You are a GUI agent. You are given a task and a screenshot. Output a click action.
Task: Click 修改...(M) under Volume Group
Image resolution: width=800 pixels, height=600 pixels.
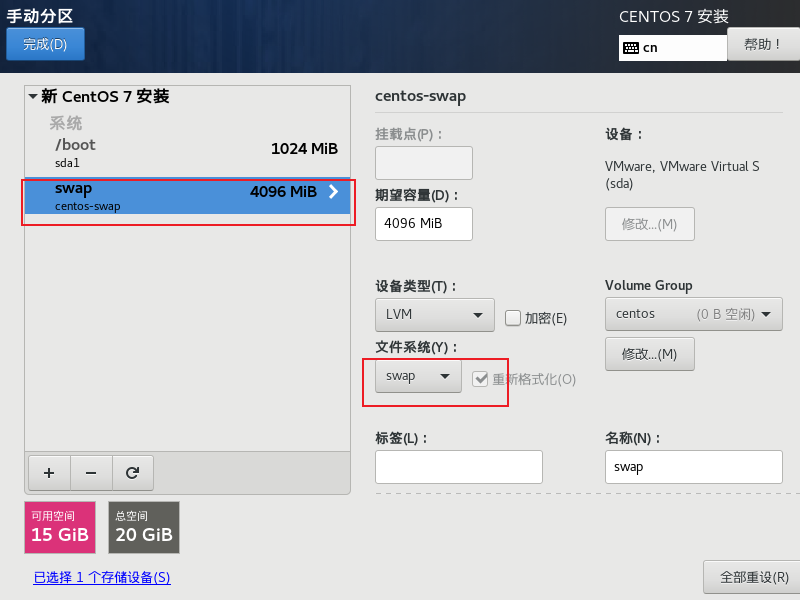point(649,354)
